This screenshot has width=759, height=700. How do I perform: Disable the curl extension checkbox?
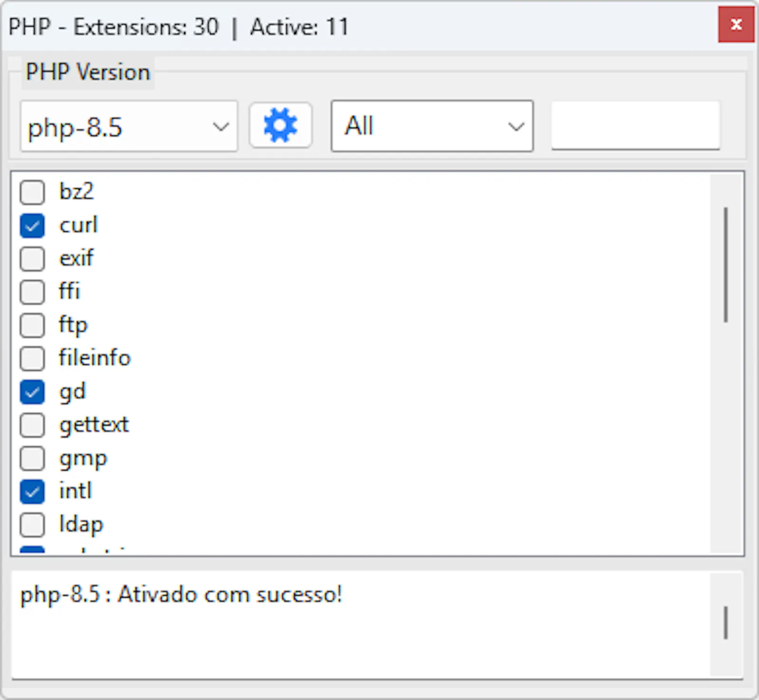coord(32,225)
